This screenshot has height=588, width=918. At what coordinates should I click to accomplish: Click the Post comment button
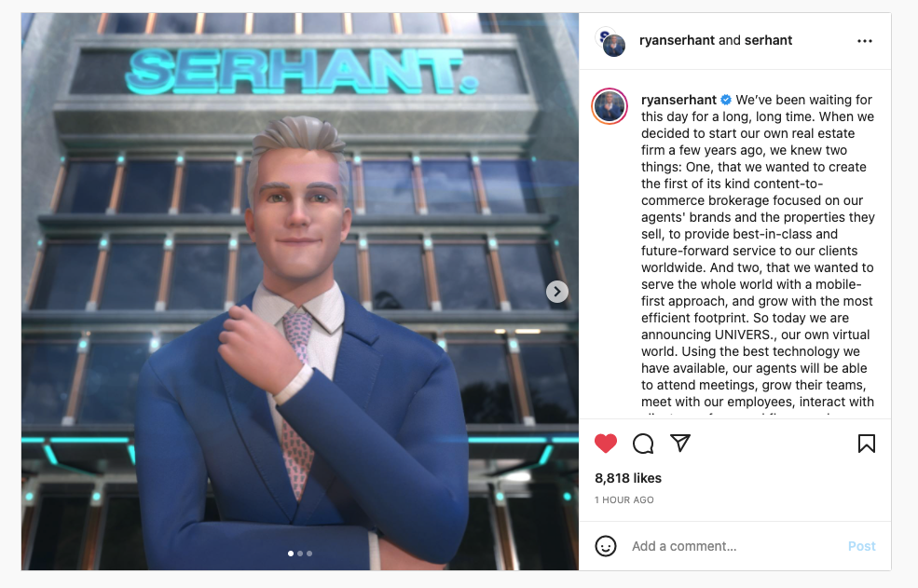point(862,546)
